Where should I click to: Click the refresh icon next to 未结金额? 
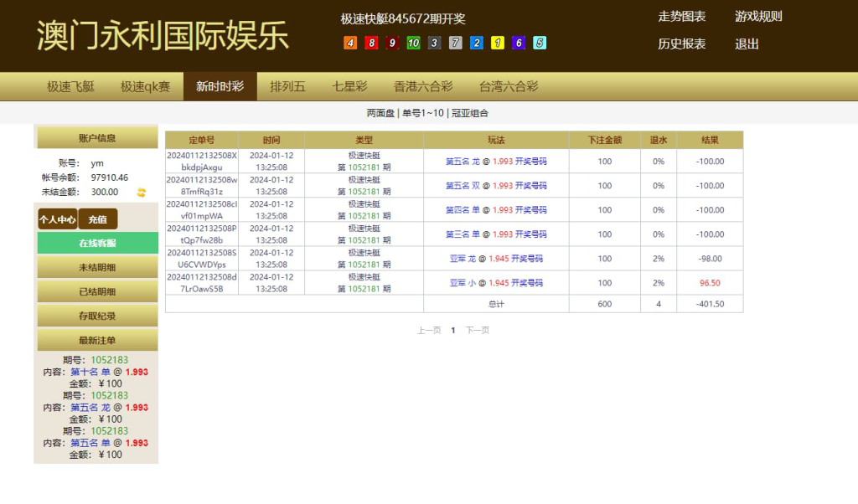(142, 191)
